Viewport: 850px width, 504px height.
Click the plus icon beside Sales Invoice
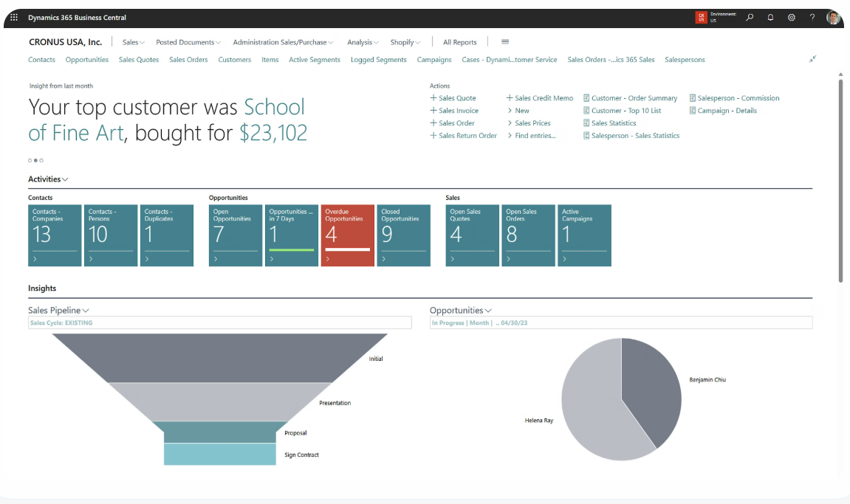(x=433, y=111)
